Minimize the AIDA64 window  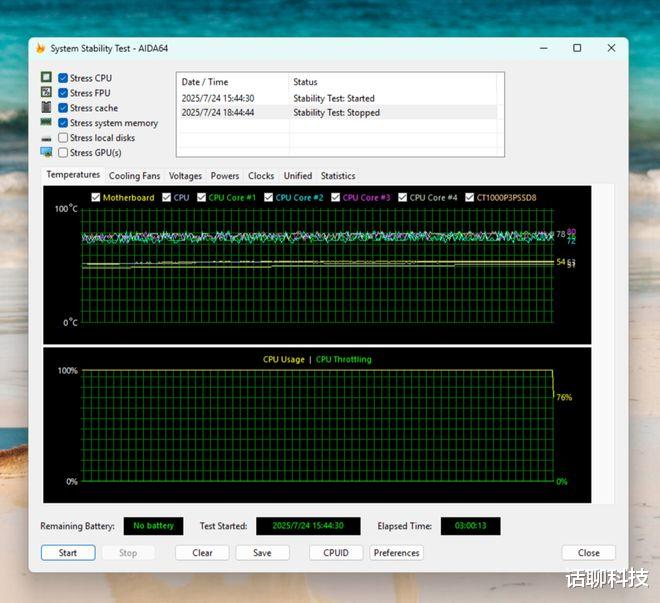[x=544, y=48]
